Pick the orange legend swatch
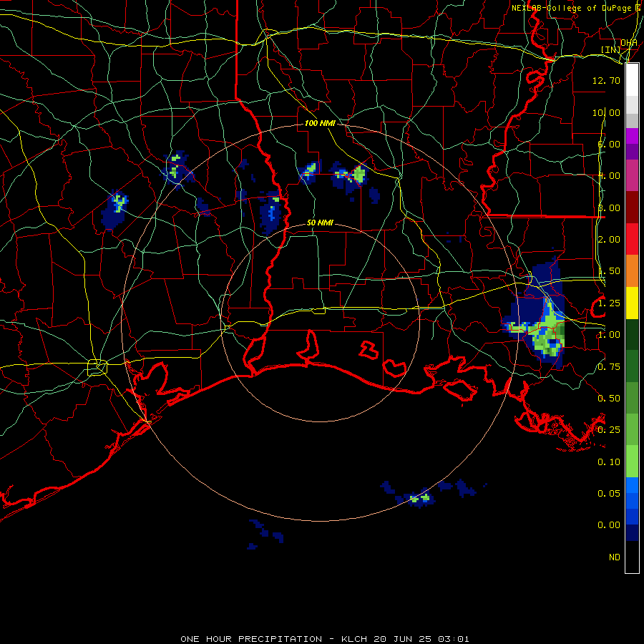Screen dimensions: 644x644 [x=632, y=271]
